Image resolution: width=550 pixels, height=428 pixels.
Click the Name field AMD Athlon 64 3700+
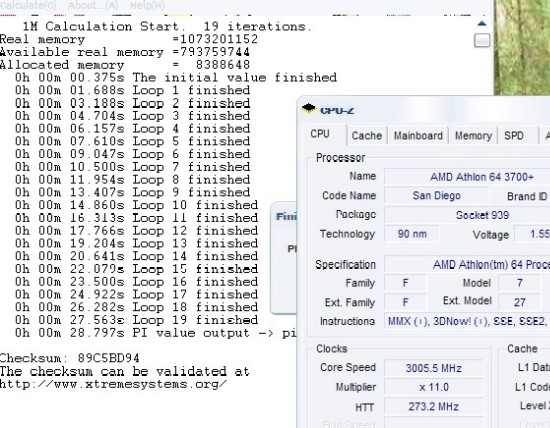pyautogui.click(x=467, y=177)
